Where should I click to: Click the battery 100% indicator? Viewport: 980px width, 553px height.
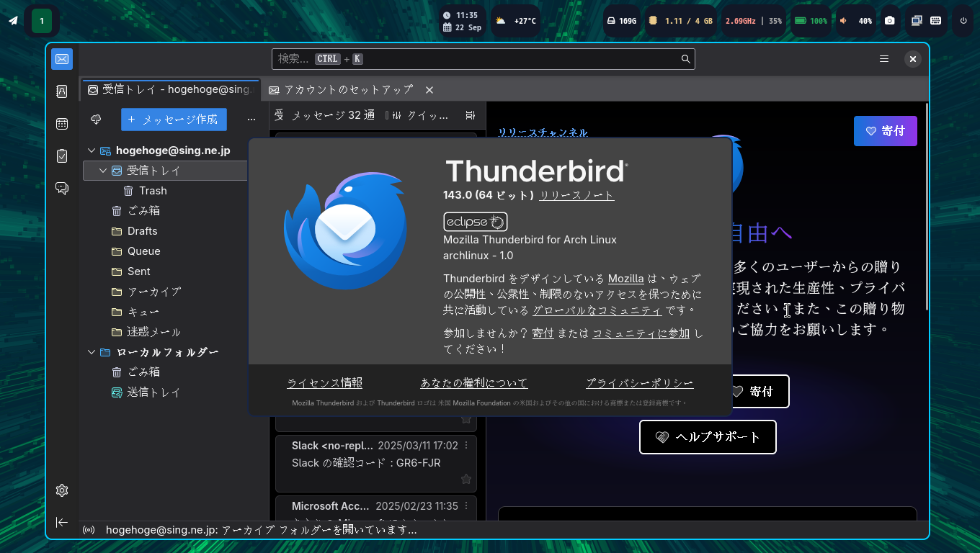811,21
